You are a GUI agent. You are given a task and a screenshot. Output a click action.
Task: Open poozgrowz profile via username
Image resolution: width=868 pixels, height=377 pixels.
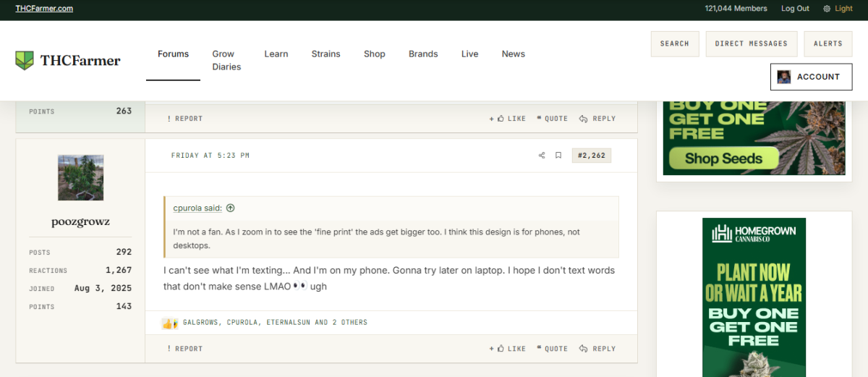click(80, 221)
